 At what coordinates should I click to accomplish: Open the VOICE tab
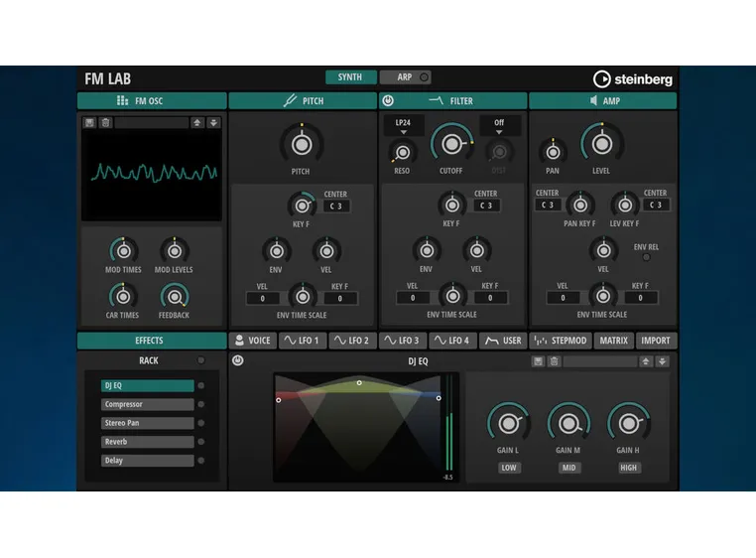pyautogui.click(x=253, y=341)
